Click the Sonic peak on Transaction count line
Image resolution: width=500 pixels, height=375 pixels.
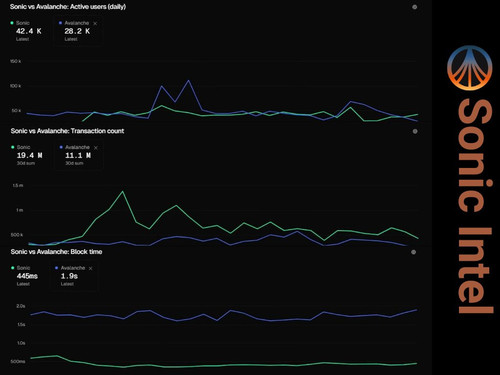(x=123, y=191)
